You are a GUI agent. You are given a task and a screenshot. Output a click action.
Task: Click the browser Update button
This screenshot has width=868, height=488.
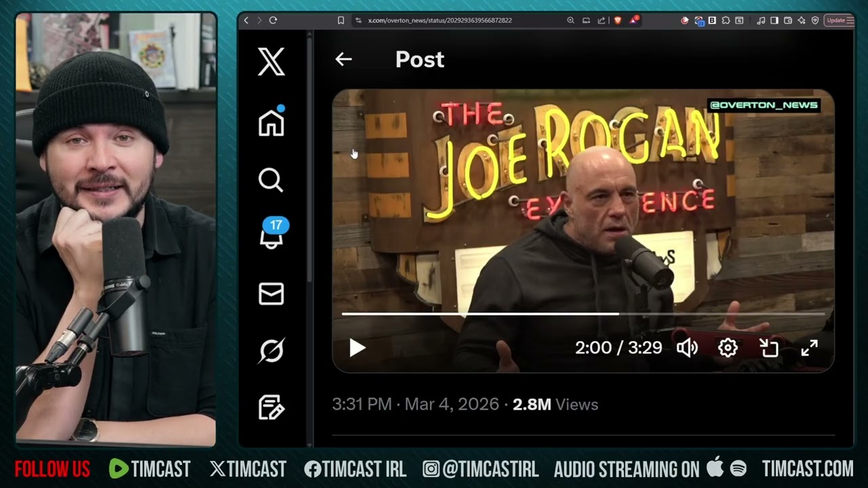839,20
